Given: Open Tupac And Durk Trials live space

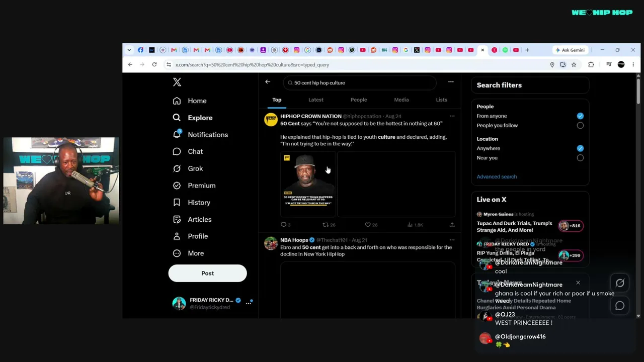Looking at the screenshot, I should (514, 227).
